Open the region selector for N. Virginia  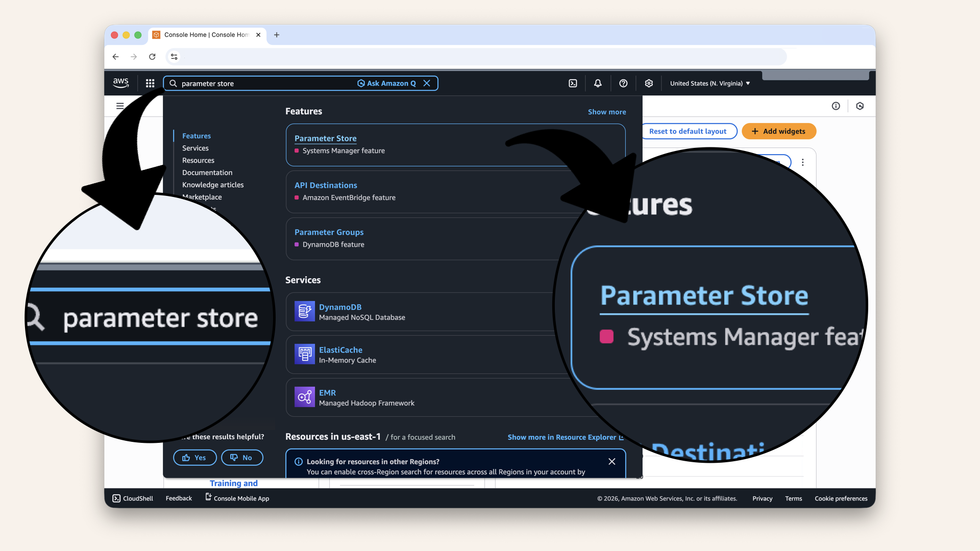point(709,83)
